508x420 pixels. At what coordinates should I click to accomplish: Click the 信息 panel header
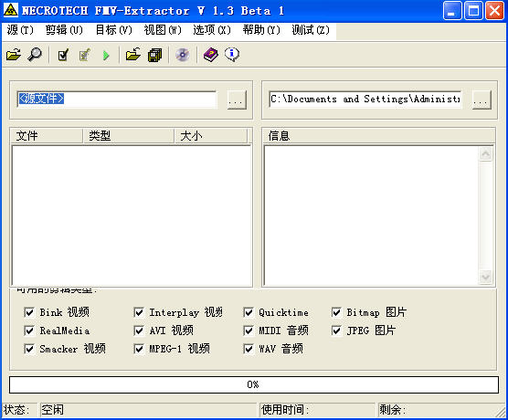pyautogui.click(x=378, y=136)
